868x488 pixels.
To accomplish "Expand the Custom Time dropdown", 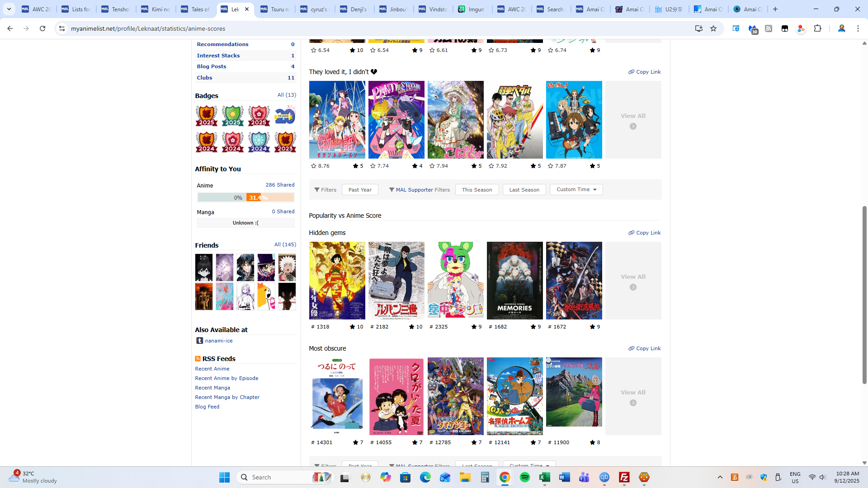I will click(x=576, y=190).
